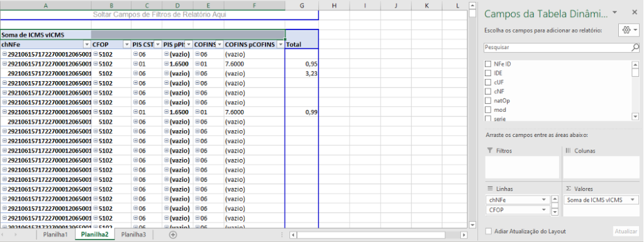Open the chNFe column filter dropdown
Viewport: 644px width, 242px height.
click(87, 44)
